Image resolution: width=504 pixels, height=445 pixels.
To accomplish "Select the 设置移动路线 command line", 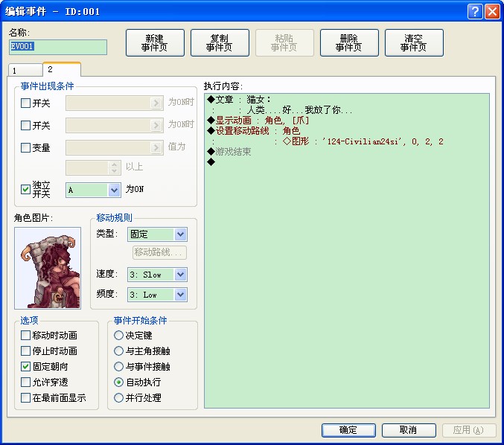I will (x=254, y=131).
